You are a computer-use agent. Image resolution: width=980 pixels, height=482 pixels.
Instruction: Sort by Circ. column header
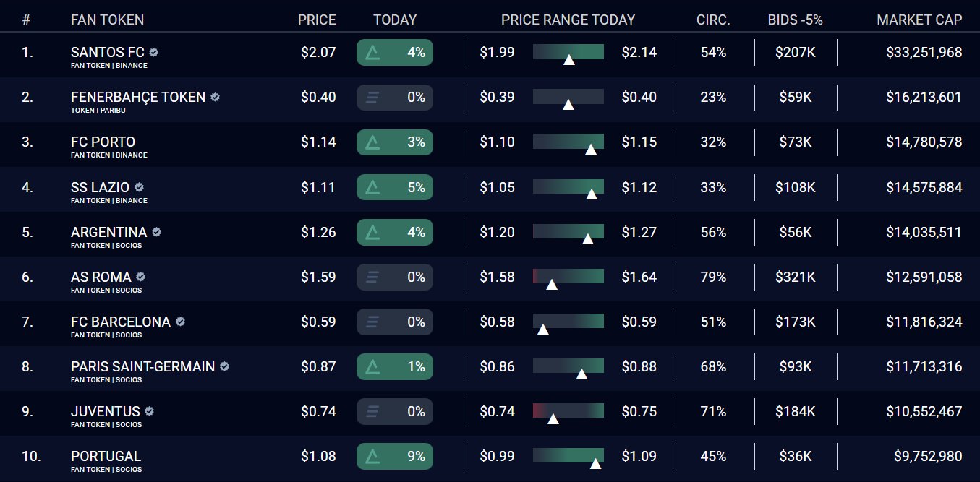pos(713,20)
